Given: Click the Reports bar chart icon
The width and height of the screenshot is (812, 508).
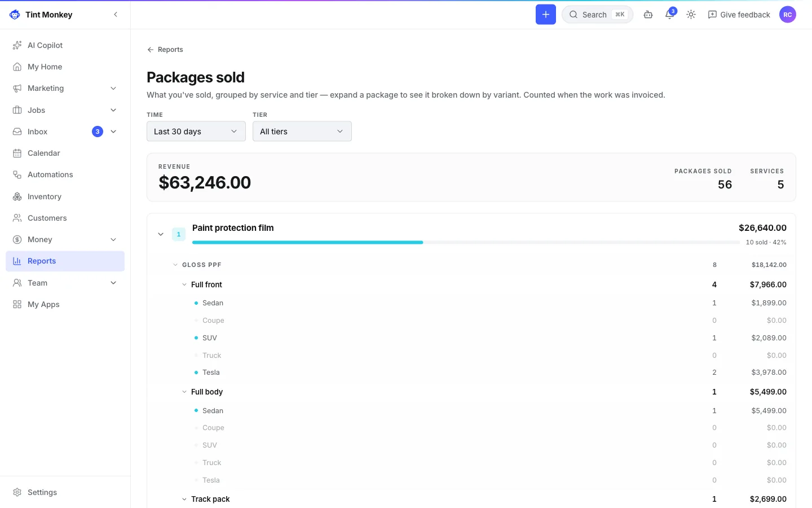Looking at the screenshot, I should tap(17, 261).
